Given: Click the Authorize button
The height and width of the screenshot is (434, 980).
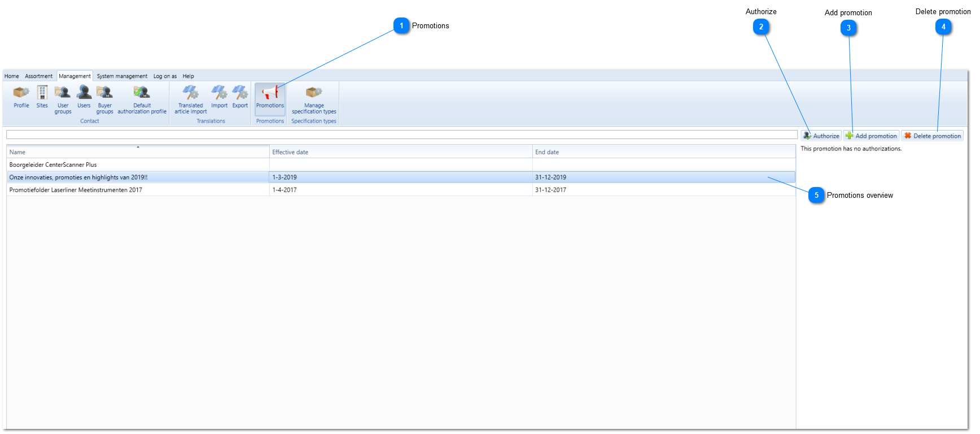Looking at the screenshot, I should pyautogui.click(x=821, y=136).
